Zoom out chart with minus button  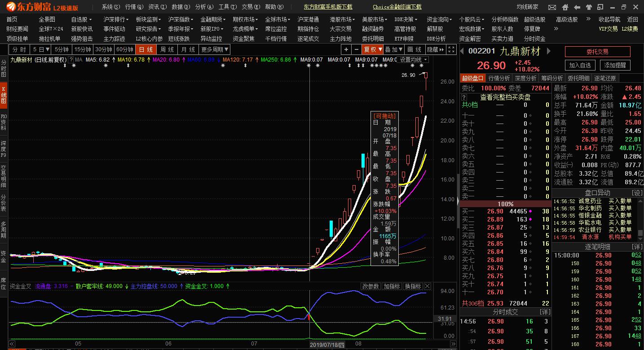coord(356,49)
